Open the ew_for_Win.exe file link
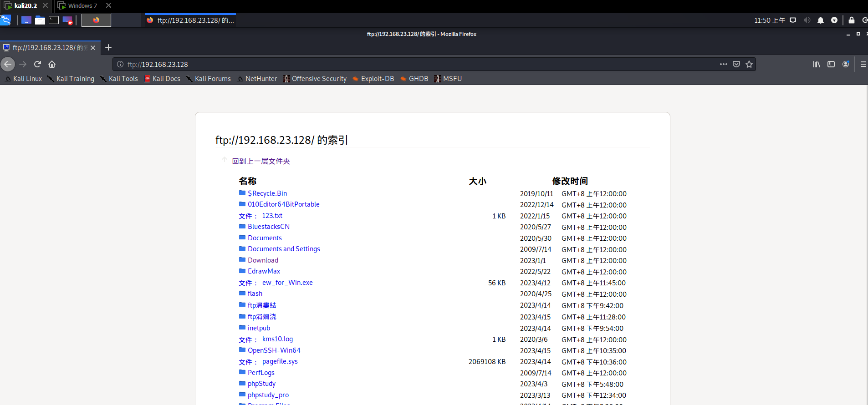868x405 pixels. tap(287, 283)
